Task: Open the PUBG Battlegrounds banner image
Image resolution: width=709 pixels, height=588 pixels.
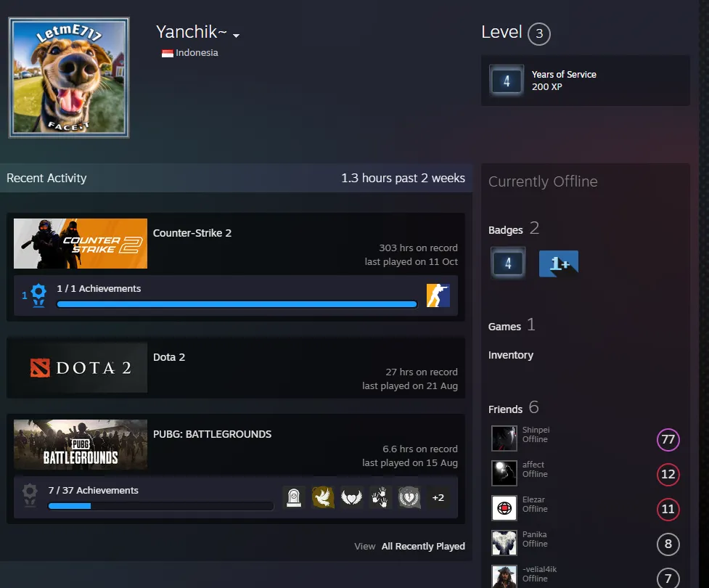Action: [81, 444]
